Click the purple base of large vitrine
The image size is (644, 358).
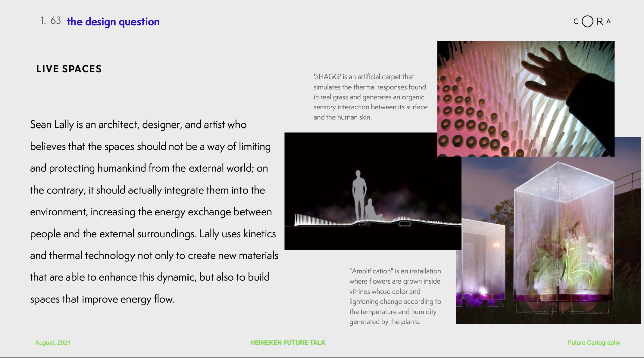coord(563,297)
